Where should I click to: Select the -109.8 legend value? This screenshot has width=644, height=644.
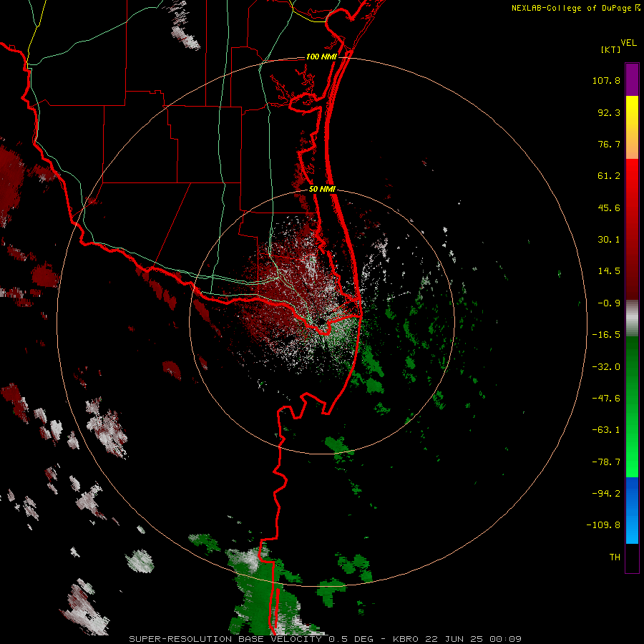point(603,525)
